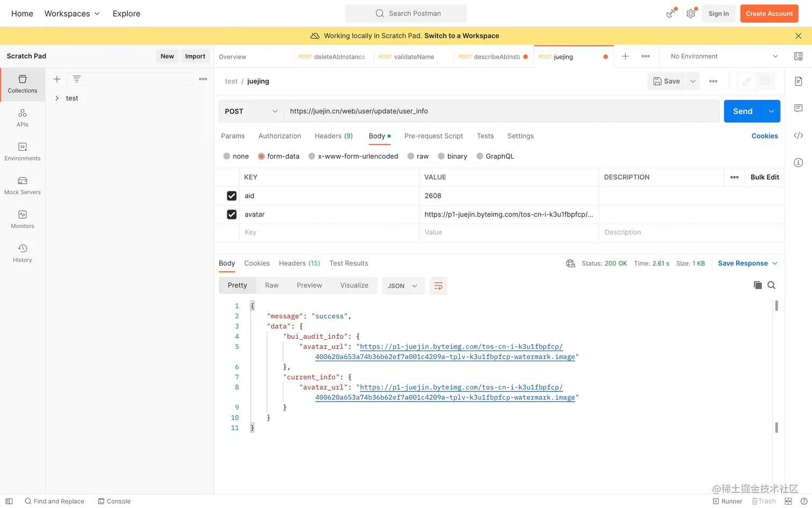Open request more actions ellipsis beside Save
This screenshot has width=812, height=508.
pyautogui.click(x=713, y=81)
